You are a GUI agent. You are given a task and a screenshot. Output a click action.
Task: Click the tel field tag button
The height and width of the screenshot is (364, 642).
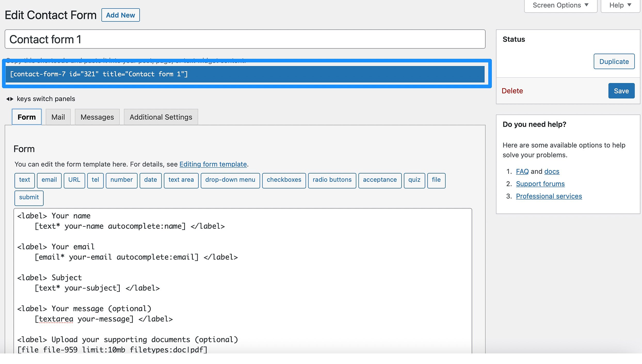[x=95, y=180]
